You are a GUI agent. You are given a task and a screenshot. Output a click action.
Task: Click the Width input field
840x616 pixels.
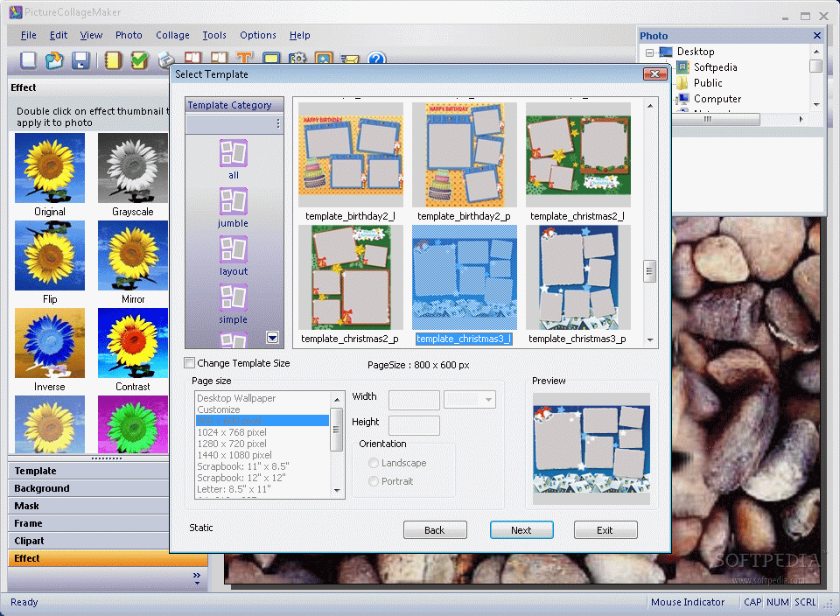click(414, 400)
